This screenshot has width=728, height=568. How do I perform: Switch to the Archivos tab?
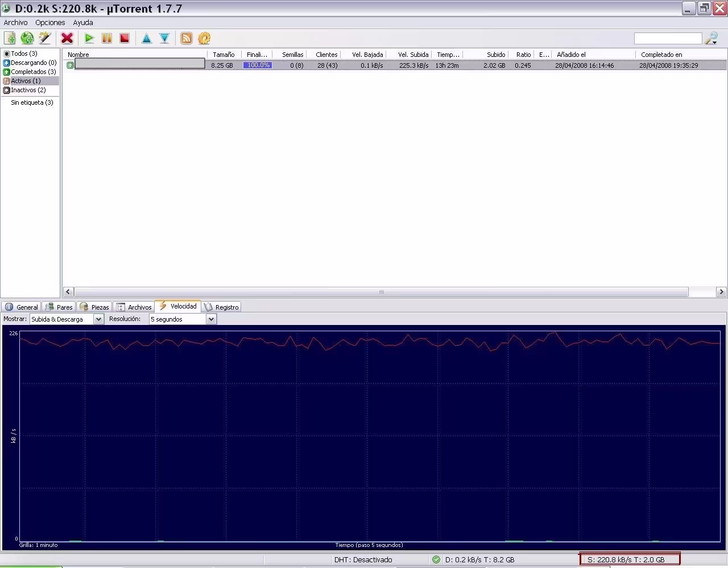tap(134, 307)
